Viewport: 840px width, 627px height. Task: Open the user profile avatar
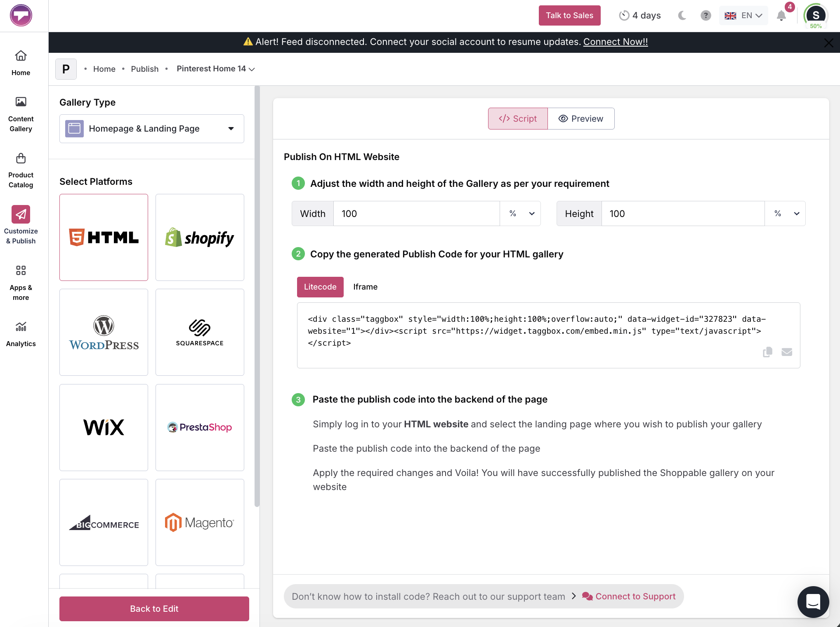pyautogui.click(x=816, y=16)
